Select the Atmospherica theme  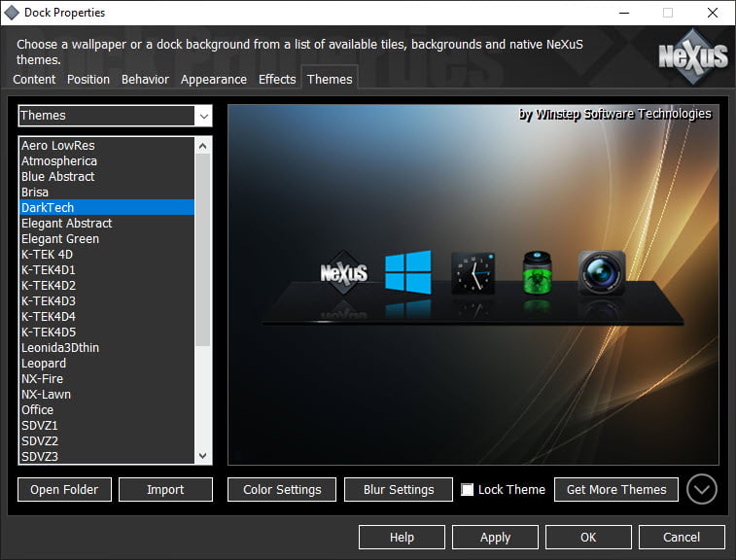pos(107,161)
